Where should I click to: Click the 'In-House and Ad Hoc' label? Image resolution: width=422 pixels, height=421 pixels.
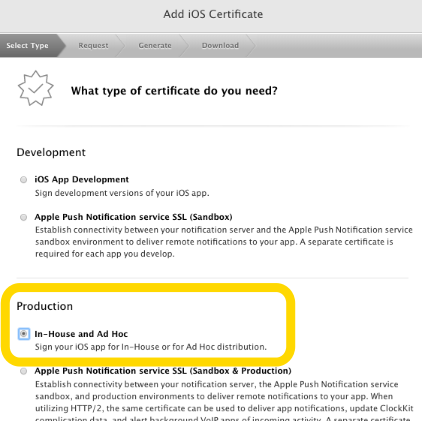[81, 334]
